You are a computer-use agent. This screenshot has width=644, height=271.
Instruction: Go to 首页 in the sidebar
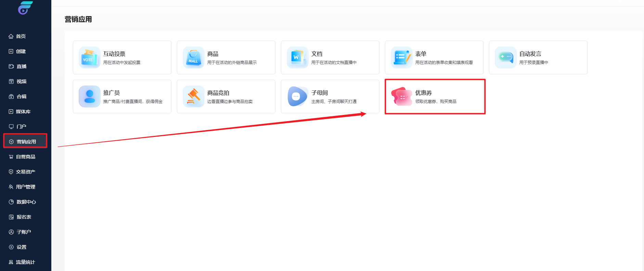[x=21, y=36]
